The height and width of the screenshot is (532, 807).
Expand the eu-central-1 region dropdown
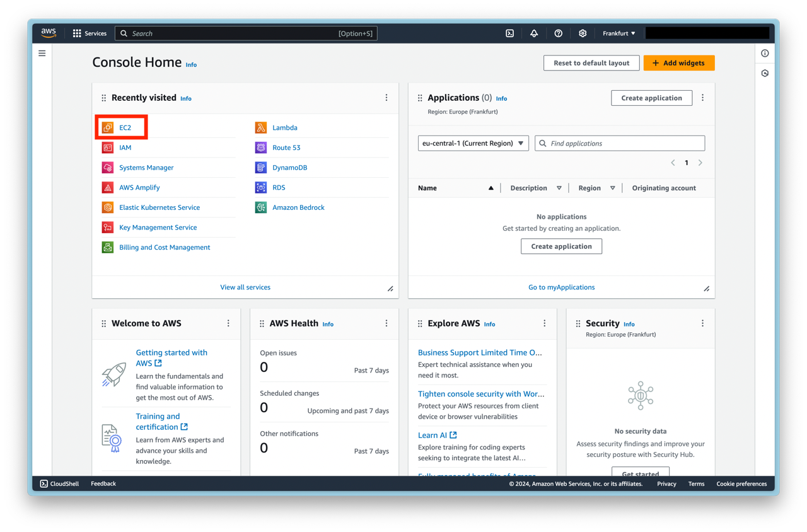(x=473, y=143)
